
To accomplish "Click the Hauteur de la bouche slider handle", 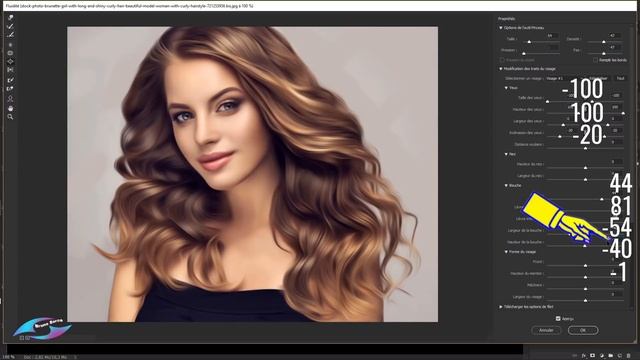I will point(585,246).
